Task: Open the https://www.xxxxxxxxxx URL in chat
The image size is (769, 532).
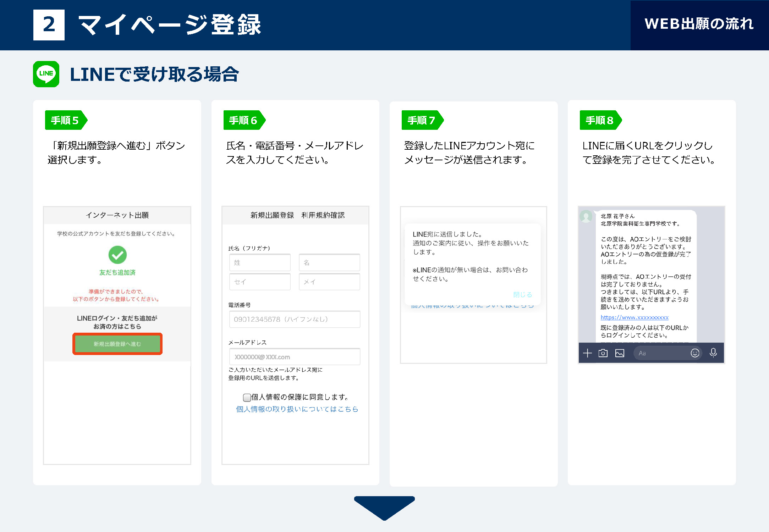Action: tap(634, 317)
